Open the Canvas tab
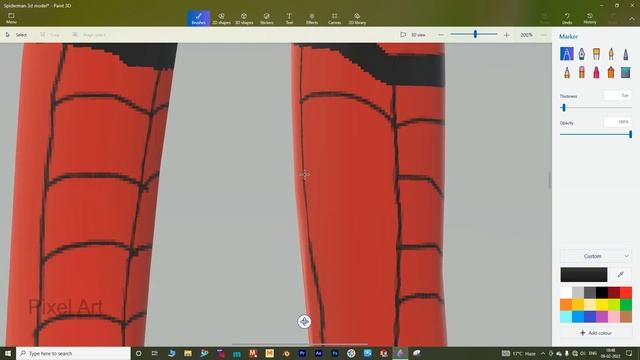This screenshot has height=360, width=640. point(334,18)
